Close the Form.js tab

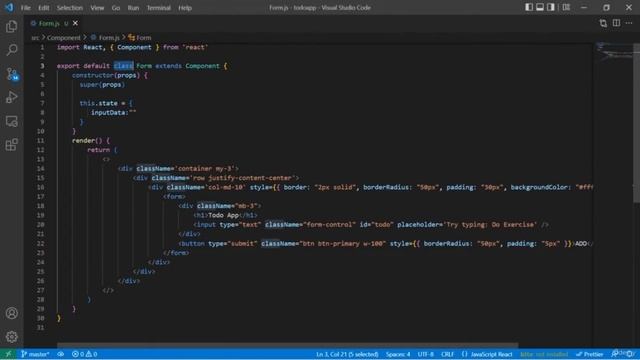click(x=76, y=24)
